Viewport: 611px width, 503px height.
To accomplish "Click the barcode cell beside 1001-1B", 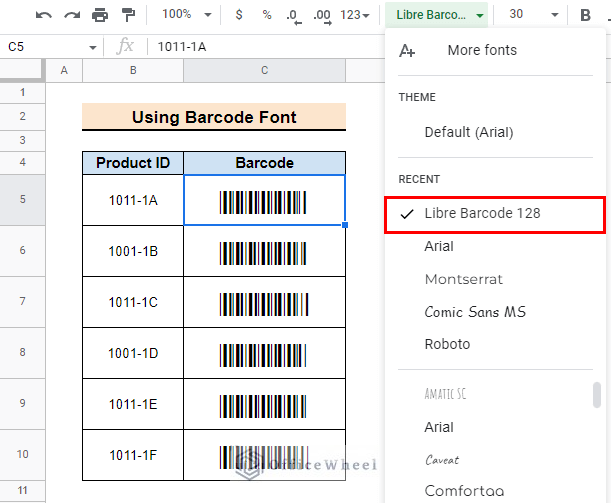I will coord(264,251).
